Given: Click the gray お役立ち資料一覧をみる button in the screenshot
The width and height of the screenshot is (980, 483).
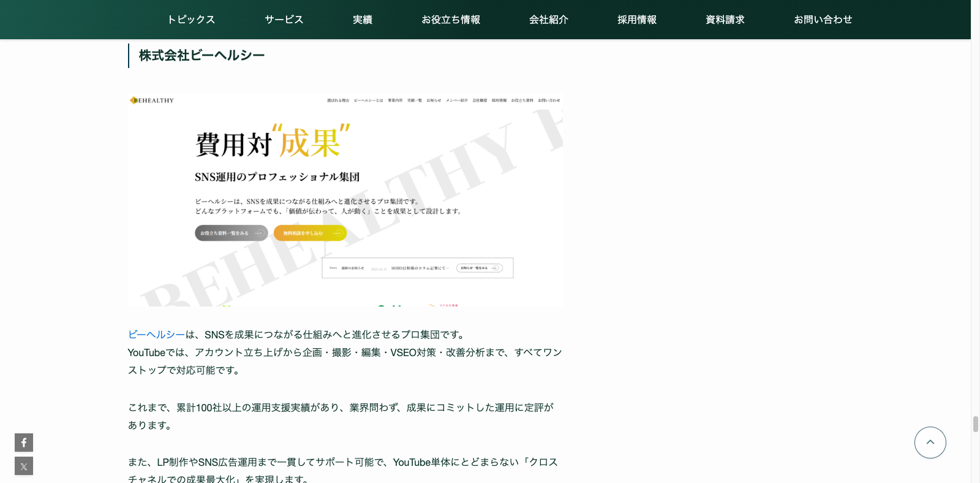Looking at the screenshot, I should [x=232, y=233].
